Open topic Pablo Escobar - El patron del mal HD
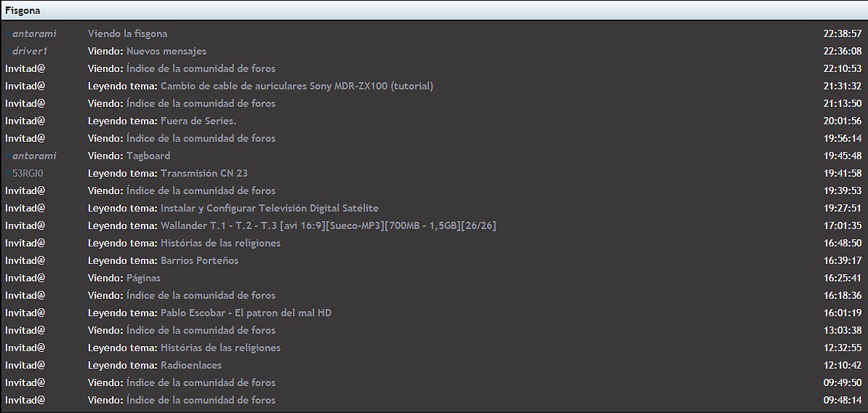This screenshot has height=413, width=868. (x=246, y=313)
